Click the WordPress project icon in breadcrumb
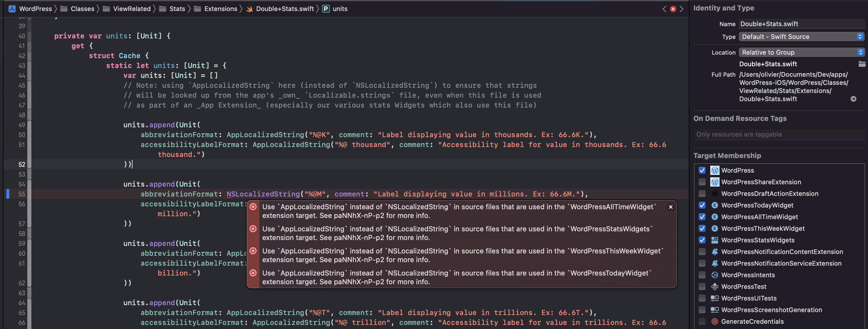The height and width of the screenshot is (329, 868). (x=12, y=9)
